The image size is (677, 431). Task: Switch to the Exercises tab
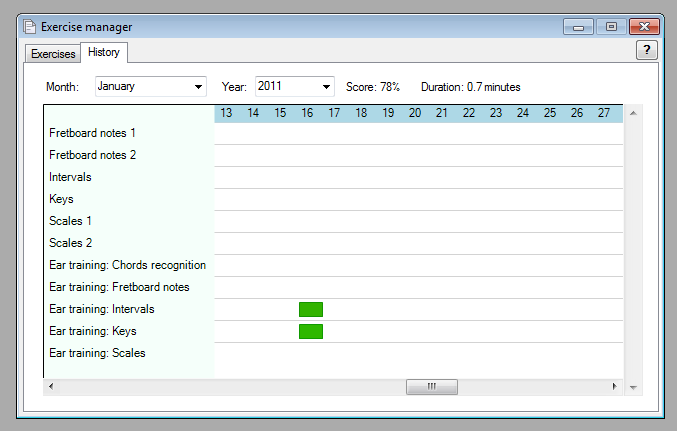(x=52, y=53)
